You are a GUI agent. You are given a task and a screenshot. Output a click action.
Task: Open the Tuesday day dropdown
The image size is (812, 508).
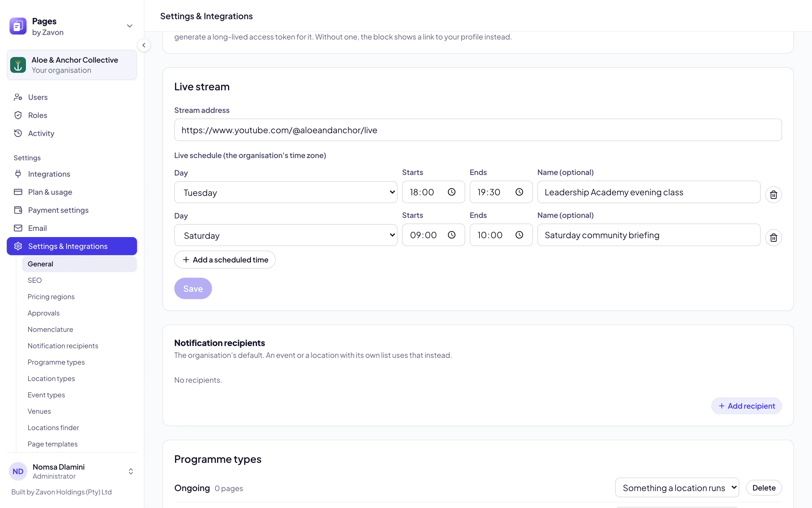(x=286, y=192)
